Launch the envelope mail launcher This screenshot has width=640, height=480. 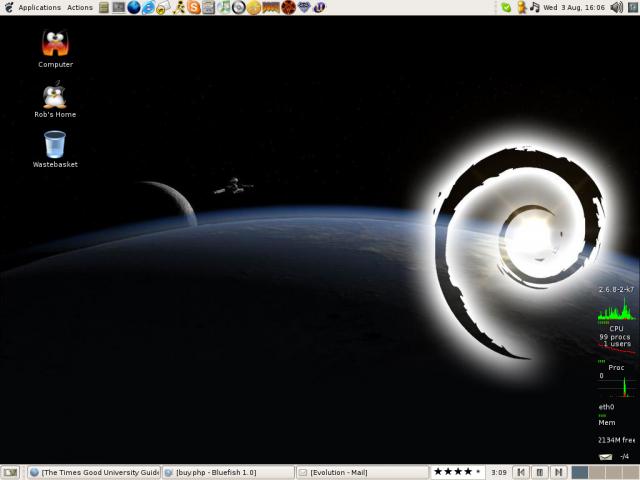pos(163,7)
